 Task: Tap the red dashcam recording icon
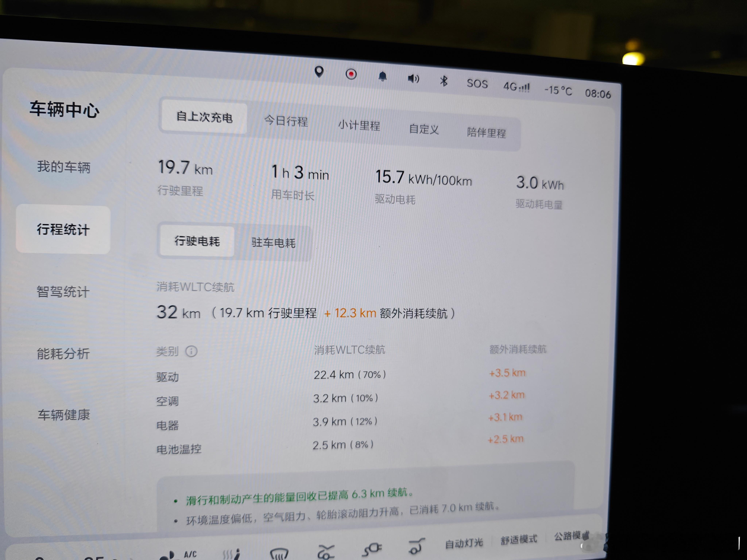(351, 74)
